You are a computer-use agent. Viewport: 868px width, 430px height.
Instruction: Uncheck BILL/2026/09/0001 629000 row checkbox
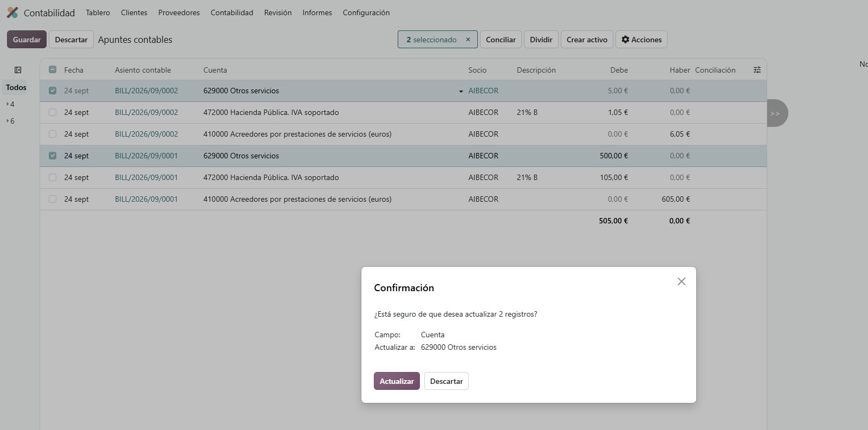53,156
